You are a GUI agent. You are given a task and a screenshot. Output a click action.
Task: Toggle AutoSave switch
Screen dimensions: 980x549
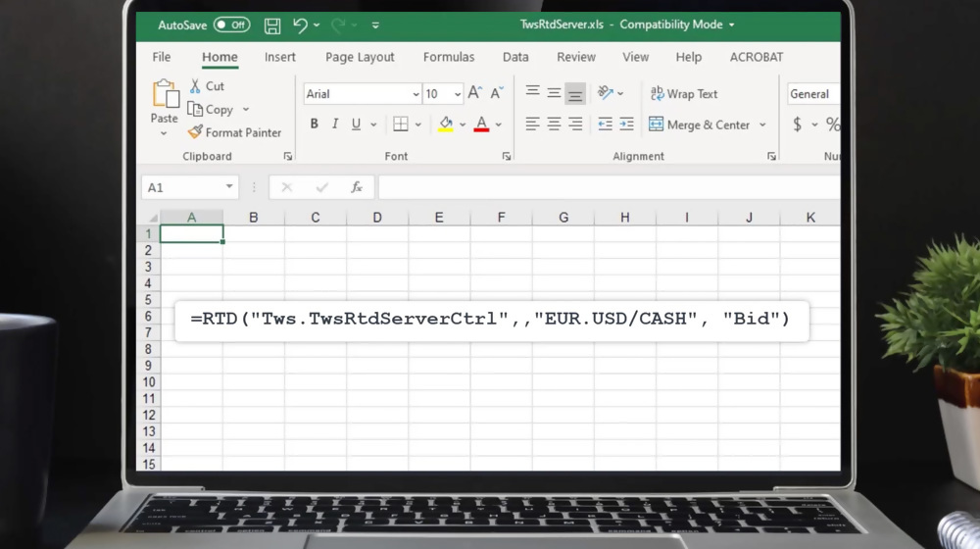tap(231, 25)
